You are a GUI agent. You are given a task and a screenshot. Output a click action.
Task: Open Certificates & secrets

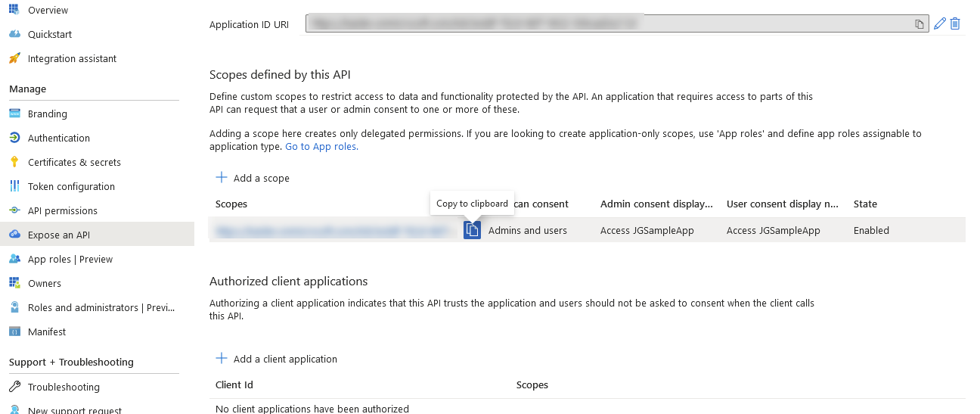point(74,163)
